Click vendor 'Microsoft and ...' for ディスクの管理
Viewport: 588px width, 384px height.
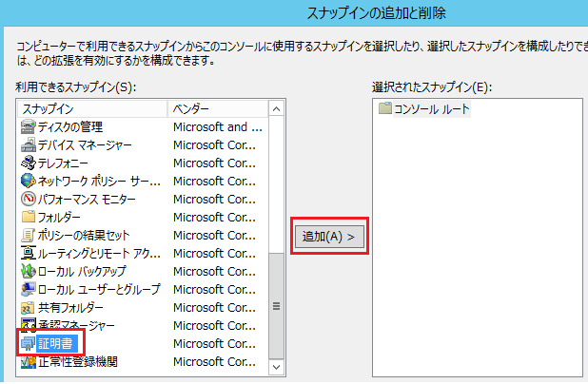(x=218, y=127)
